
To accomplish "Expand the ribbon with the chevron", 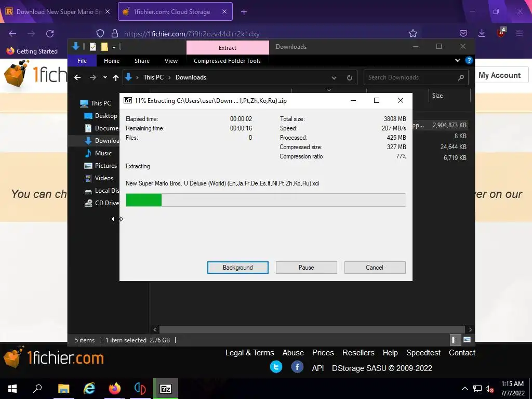I will pos(457,60).
